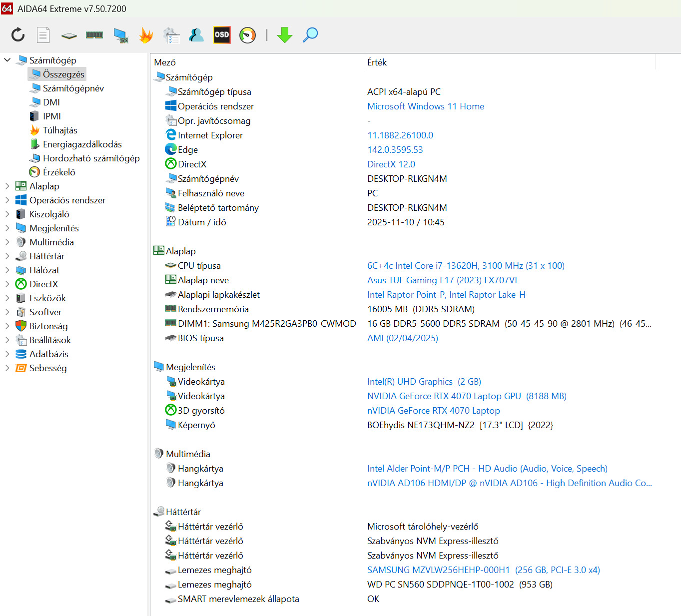681x616 pixels.
Task: Open the Intel Alder Point-M/P PCH audio link
Action: pos(487,468)
